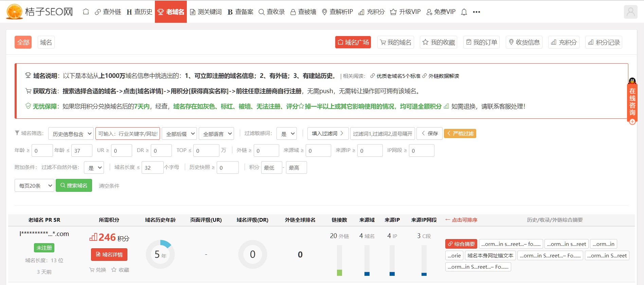Click the IP网段 ≥ input field
644x285 pixels.
[x=422, y=151]
